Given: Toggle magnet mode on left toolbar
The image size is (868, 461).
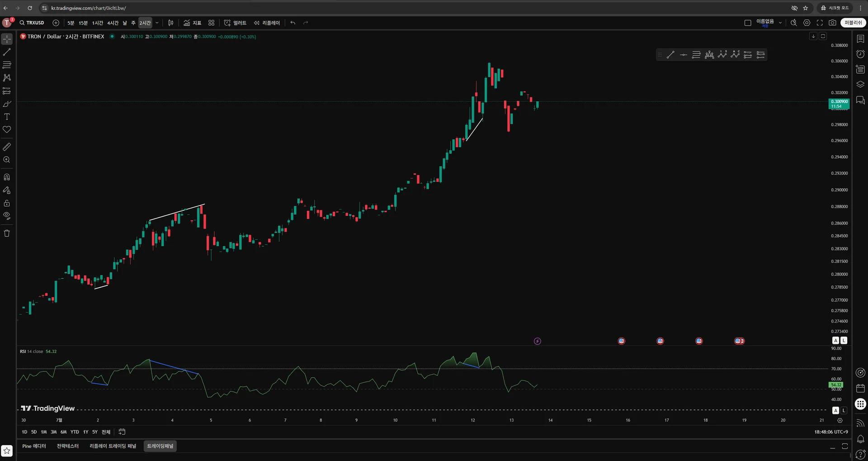Looking at the screenshot, I should point(7,177).
